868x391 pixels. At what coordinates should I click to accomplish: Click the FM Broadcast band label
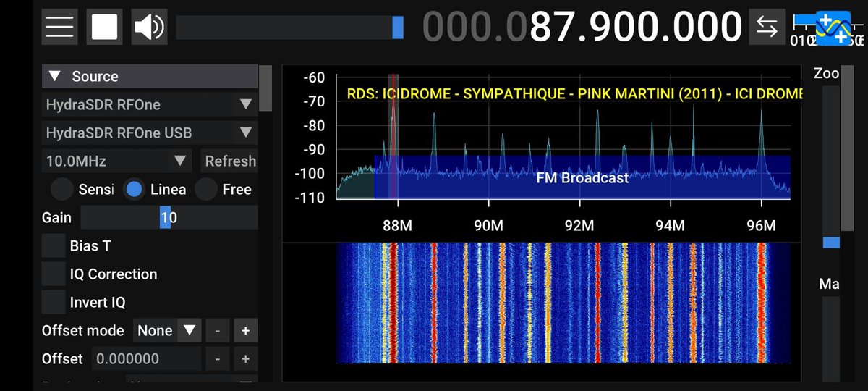point(582,177)
